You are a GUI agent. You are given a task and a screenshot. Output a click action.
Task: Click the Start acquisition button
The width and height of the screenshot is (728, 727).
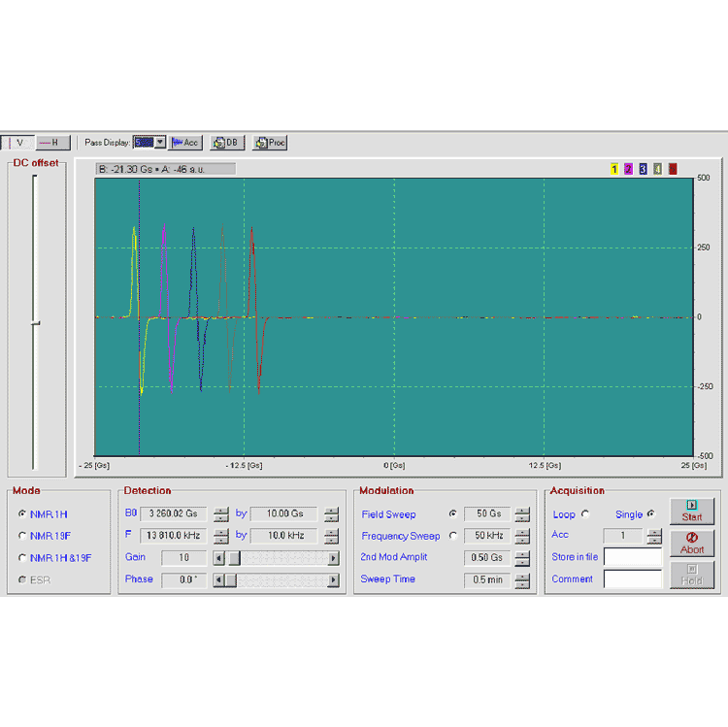pos(692,512)
